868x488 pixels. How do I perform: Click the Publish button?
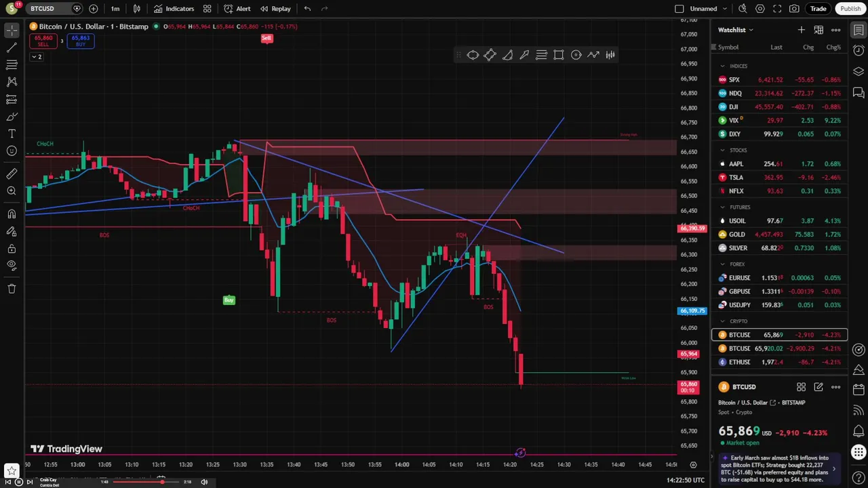[850, 9]
